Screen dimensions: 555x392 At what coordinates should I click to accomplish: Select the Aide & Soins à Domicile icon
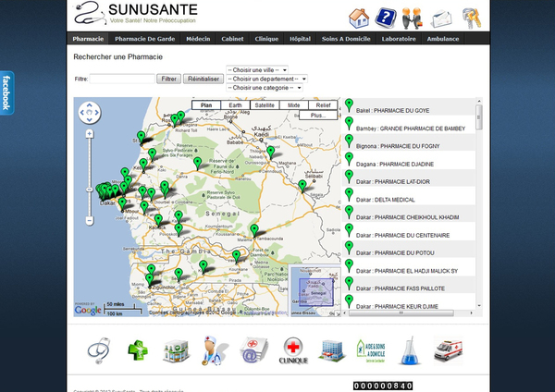point(371,350)
